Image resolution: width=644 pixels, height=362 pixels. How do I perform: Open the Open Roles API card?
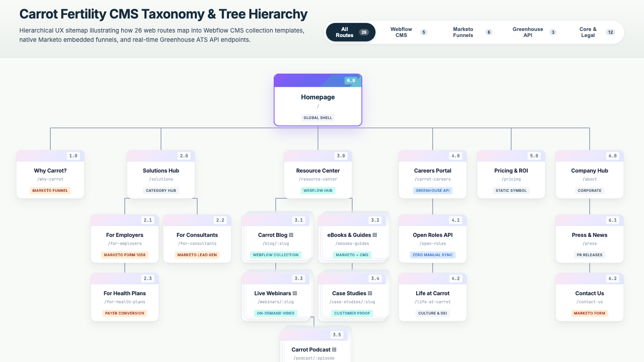point(433,239)
